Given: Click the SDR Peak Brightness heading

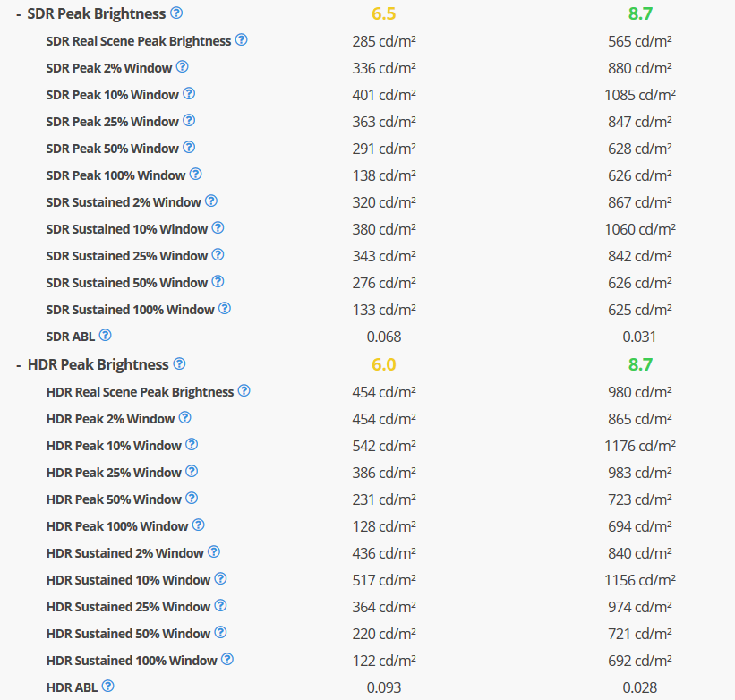Looking at the screenshot, I should (96, 13).
